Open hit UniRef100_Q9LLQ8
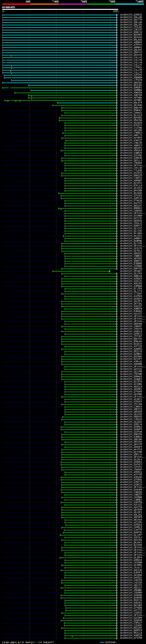This screenshot has height=644, width=146. 131,17
